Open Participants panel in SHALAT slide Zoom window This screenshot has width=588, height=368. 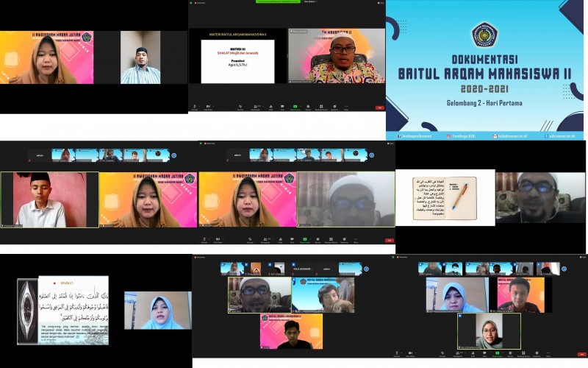tap(256, 107)
